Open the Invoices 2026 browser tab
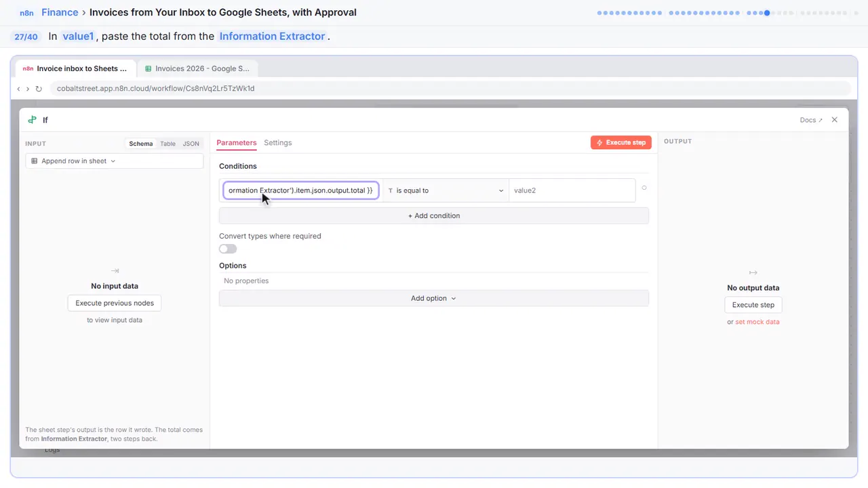 click(197, 68)
